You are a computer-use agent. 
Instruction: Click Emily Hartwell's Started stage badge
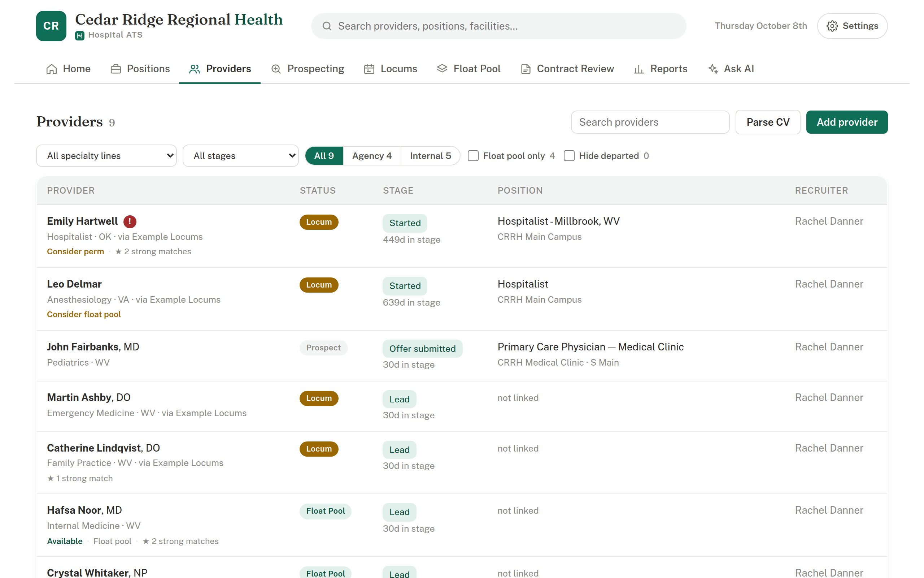click(405, 223)
